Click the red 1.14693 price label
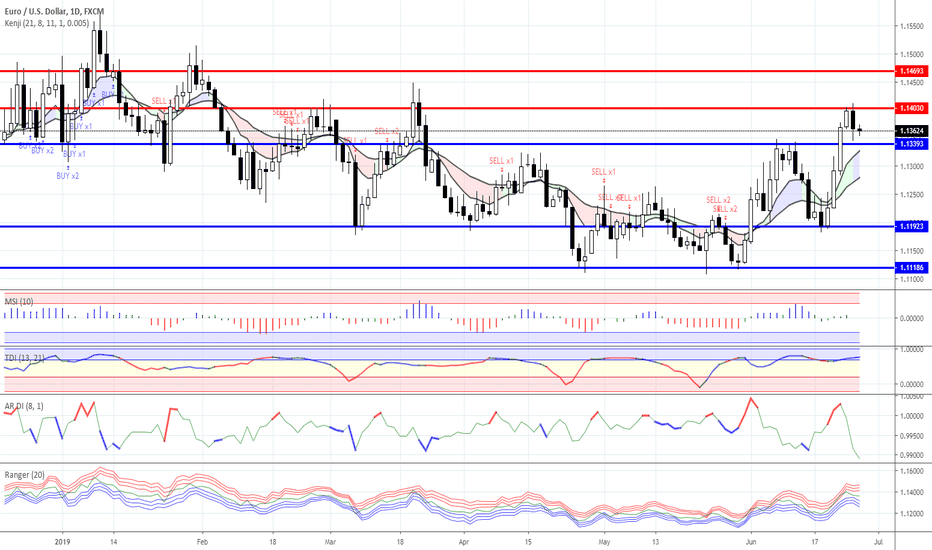This screenshot has height=550, width=932. pos(912,71)
